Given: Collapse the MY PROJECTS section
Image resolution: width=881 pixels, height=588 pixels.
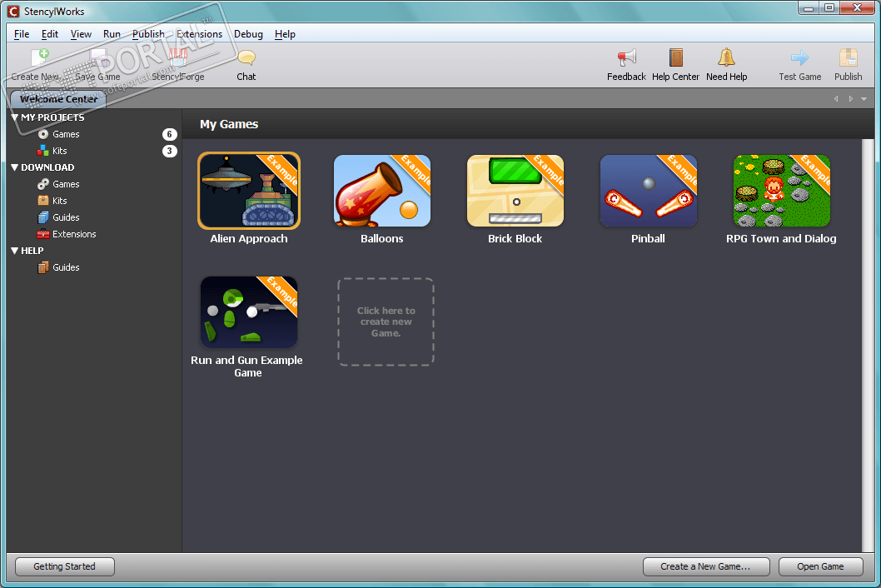Looking at the screenshot, I should tap(15, 117).
